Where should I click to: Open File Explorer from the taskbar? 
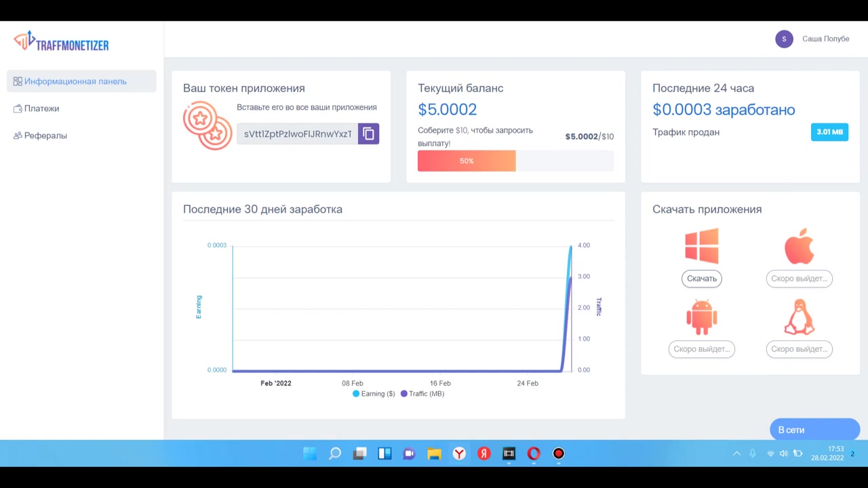[x=434, y=453]
